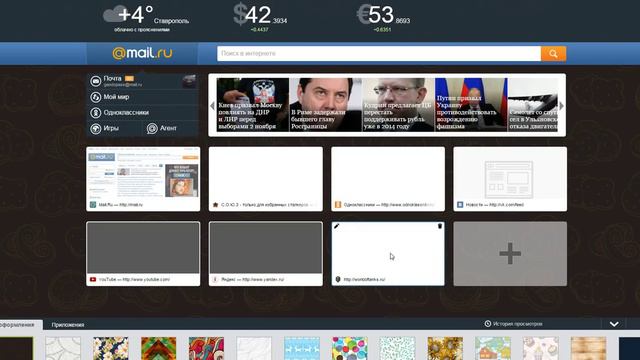Focus the 'Поиск в интернете' search field
This screenshot has height=360, width=640.
[379, 53]
